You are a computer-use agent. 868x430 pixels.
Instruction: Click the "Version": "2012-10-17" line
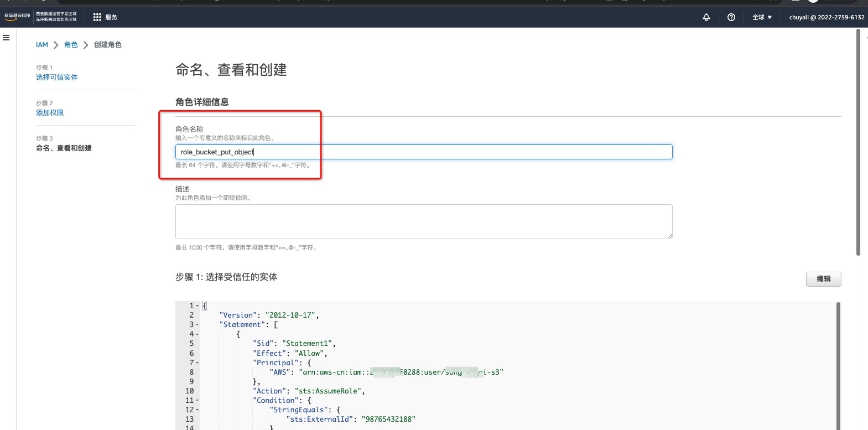(269, 315)
